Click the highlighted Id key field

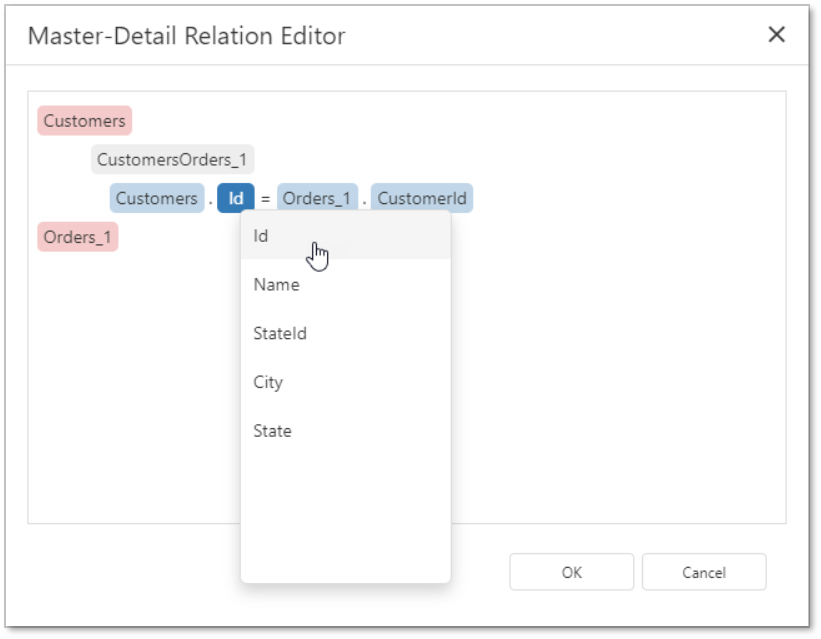pyautogui.click(x=236, y=198)
